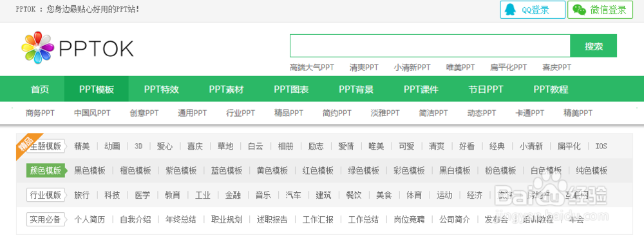Viewport: 644px width, 238px height.
Task: Pick the 绿色模板 color filter
Action: (x=363, y=170)
